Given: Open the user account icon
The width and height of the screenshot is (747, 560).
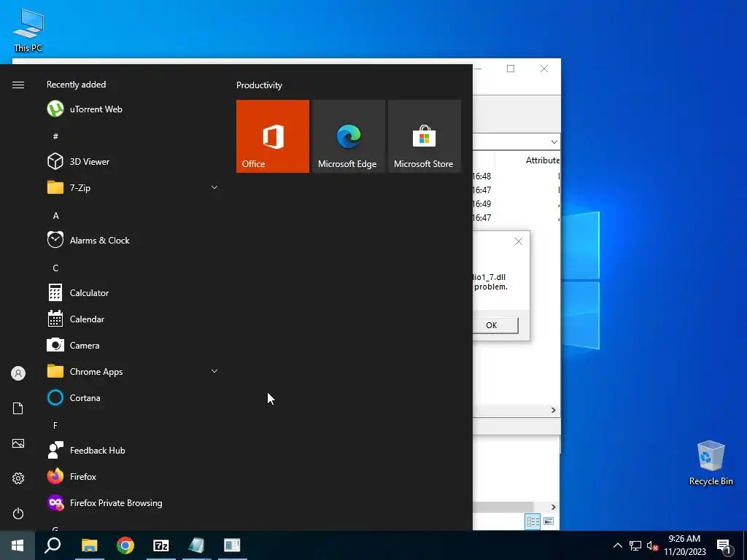Looking at the screenshot, I should click(x=18, y=373).
